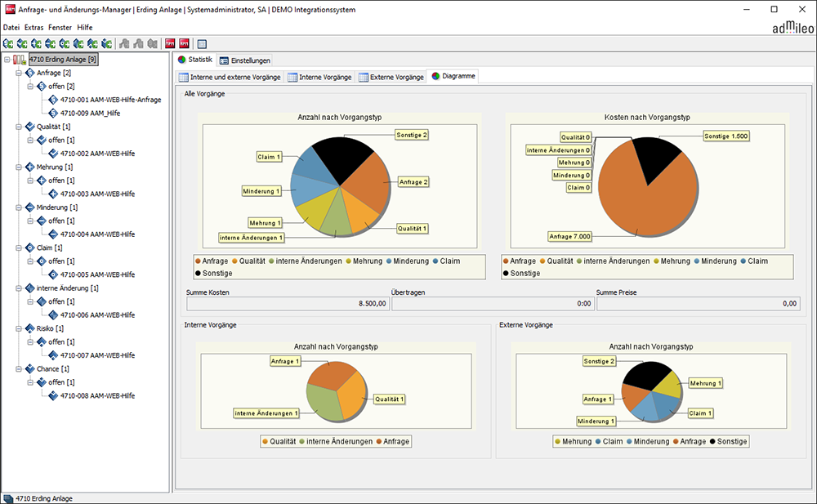Open the Externe Vorgänge tab

(x=391, y=77)
